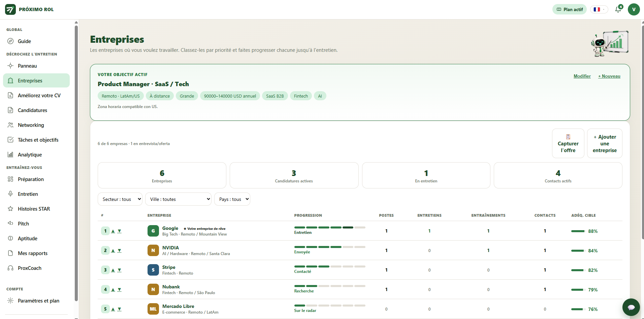Click the Próximo Rol logo icon
The image size is (644, 319).
[x=10, y=9]
